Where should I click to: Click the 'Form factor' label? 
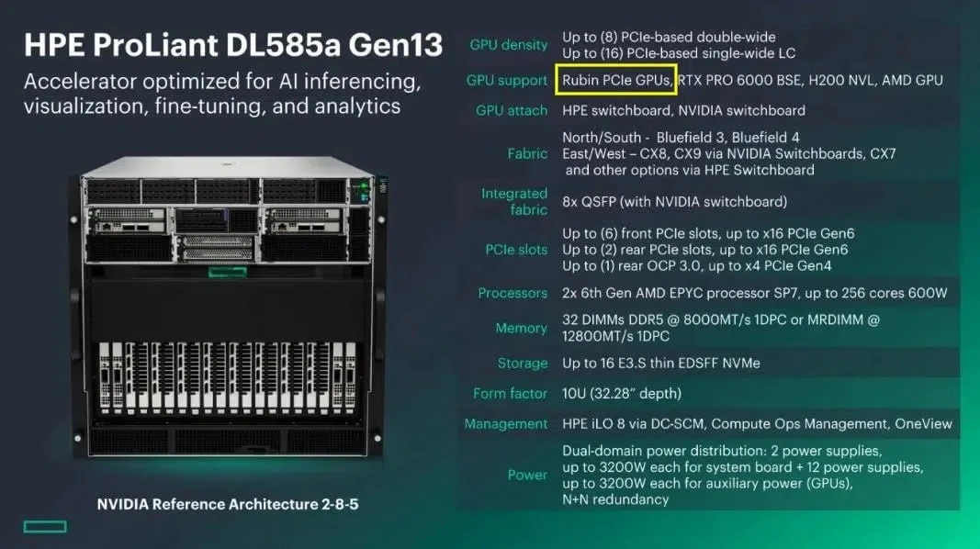coord(510,394)
